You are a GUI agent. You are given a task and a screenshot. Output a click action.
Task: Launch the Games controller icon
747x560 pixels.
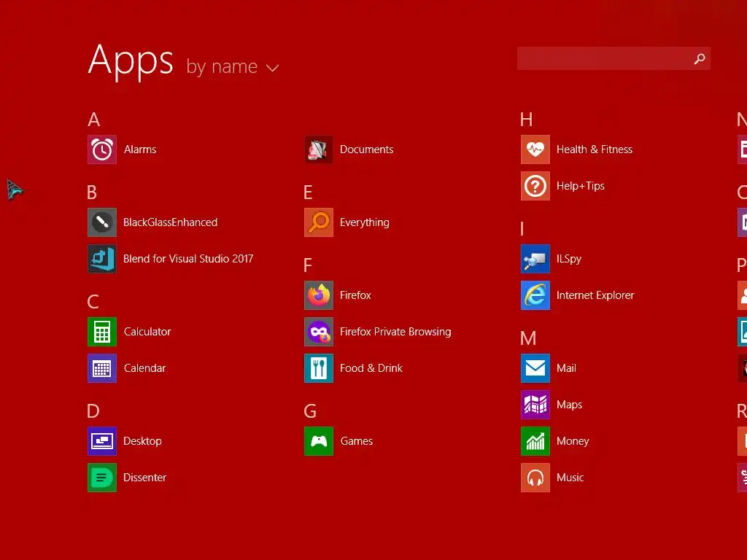319,441
